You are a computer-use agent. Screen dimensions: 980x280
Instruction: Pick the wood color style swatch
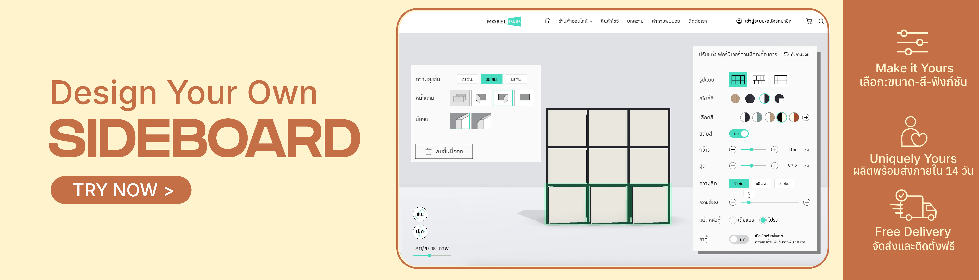pyautogui.click(x=735, y=99)
